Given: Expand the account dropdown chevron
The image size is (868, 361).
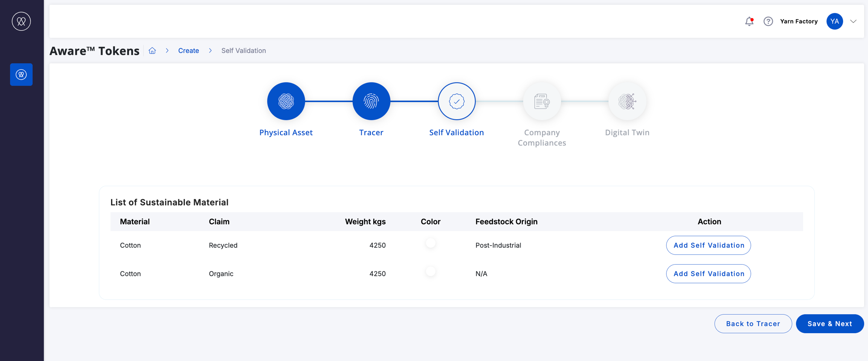Looking at the screenshot, I should point(853,21).
